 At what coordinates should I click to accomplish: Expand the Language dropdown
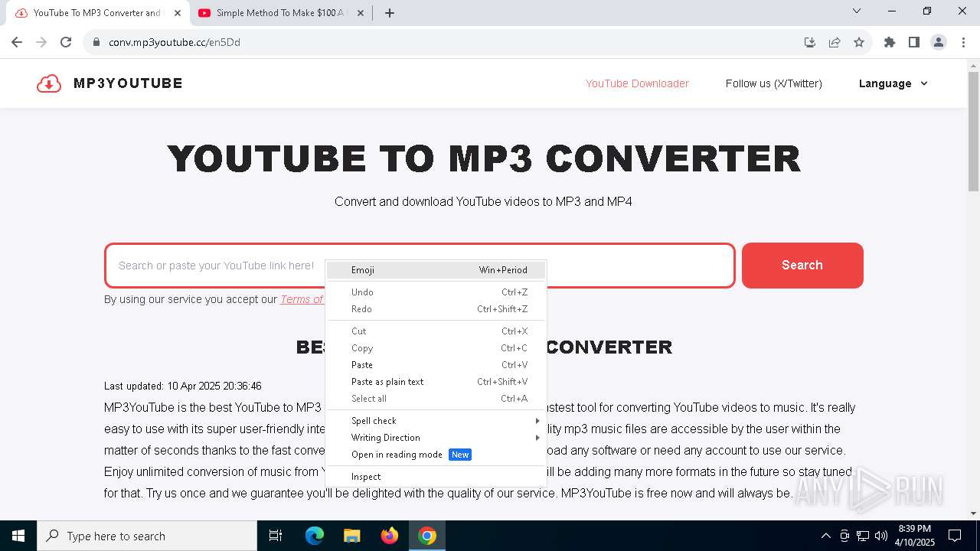pyautogui.click(x=893, y=83)
